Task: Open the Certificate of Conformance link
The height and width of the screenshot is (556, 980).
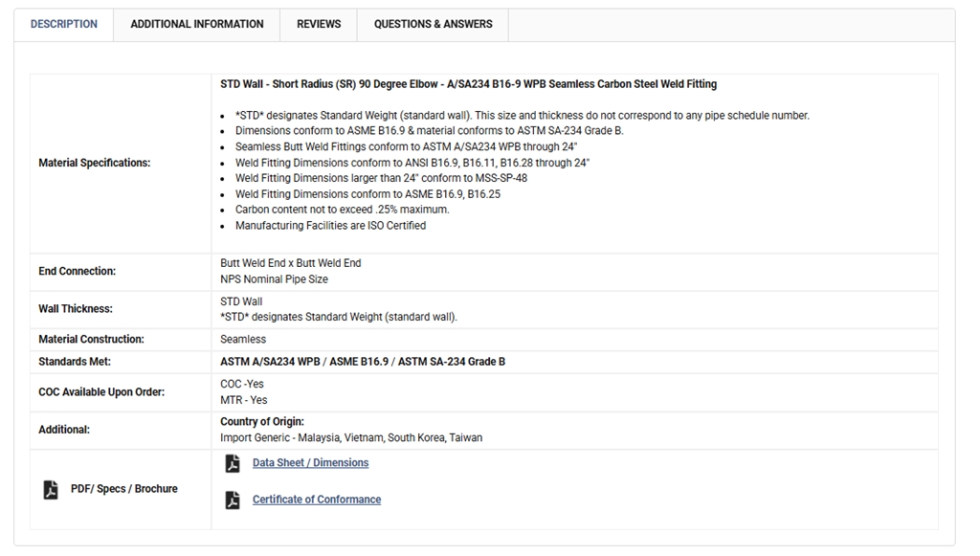Action: [317, 500]
